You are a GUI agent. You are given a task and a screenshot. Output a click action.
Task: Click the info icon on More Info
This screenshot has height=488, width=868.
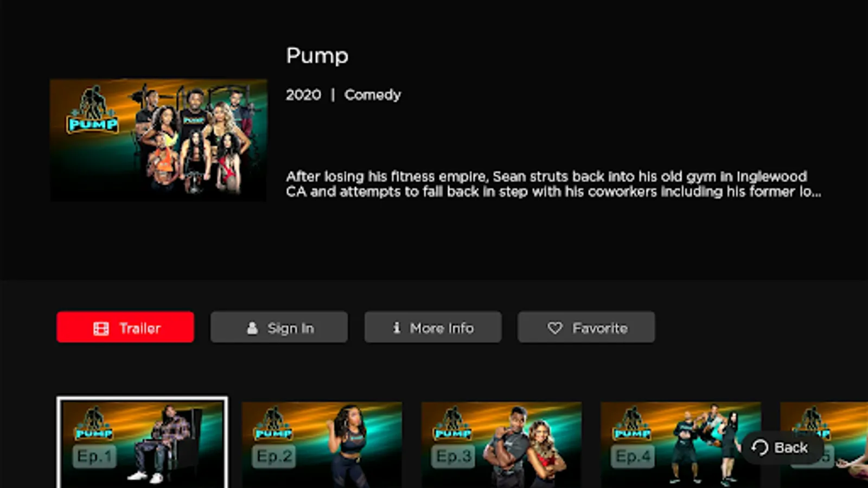coord(397,328)
